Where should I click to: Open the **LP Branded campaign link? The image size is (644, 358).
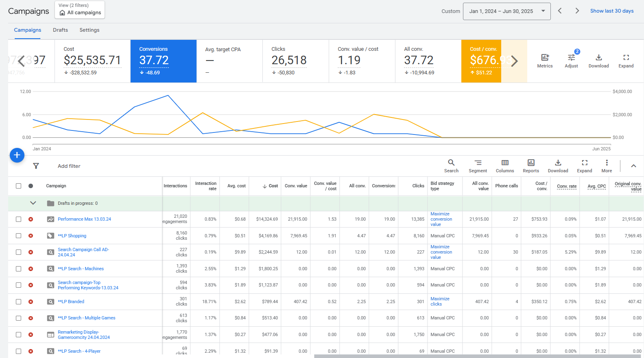71,302
